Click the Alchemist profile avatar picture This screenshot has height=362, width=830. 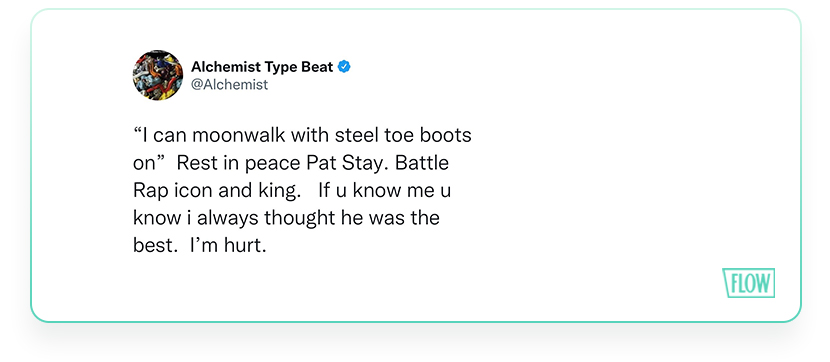pos(157,76)
